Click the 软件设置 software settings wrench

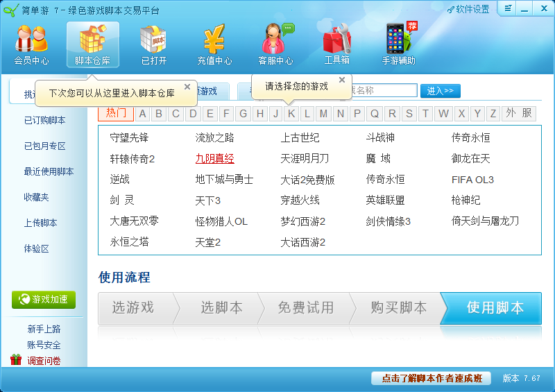[x=468, y=10]
